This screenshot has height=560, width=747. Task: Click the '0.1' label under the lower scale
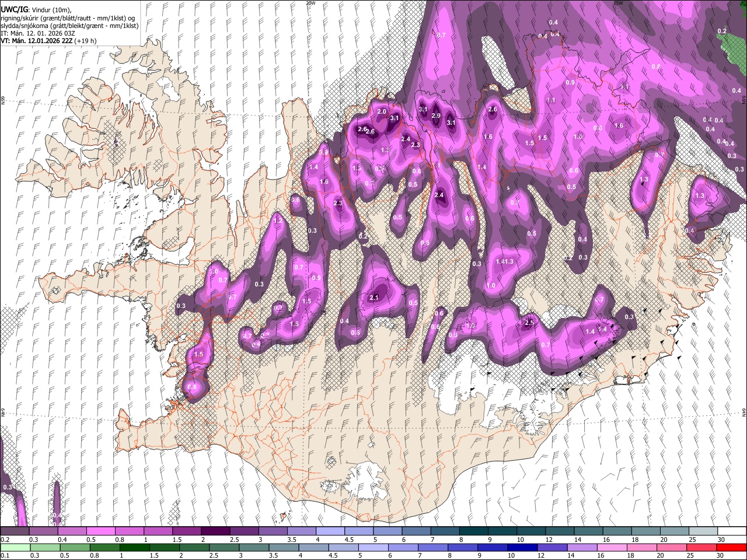[x=5, y=555]
